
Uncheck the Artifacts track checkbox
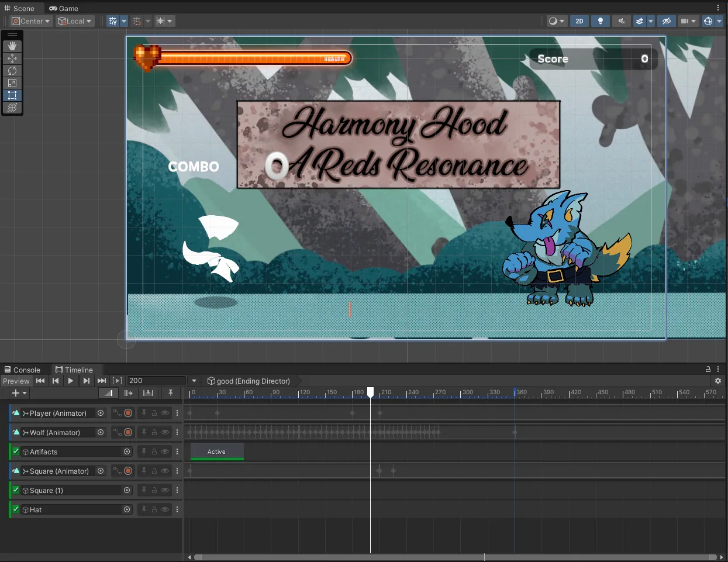pyautogui.click(x=16, y=451)
